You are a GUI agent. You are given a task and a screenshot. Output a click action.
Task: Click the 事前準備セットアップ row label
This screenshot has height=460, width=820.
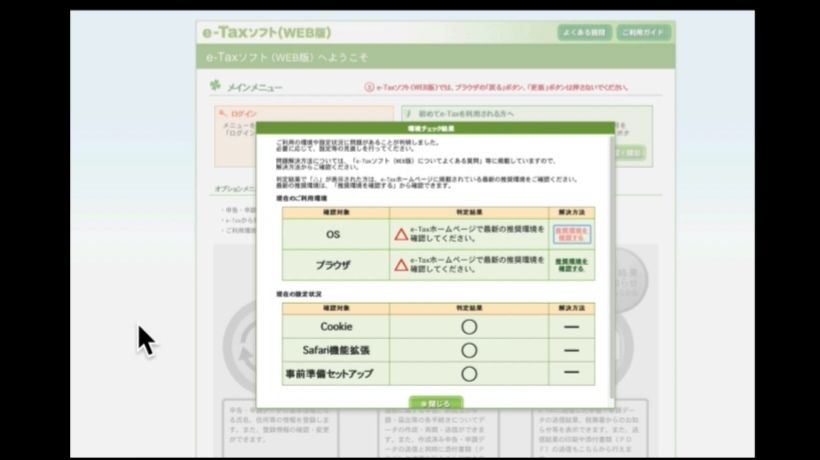pos(335,374)
